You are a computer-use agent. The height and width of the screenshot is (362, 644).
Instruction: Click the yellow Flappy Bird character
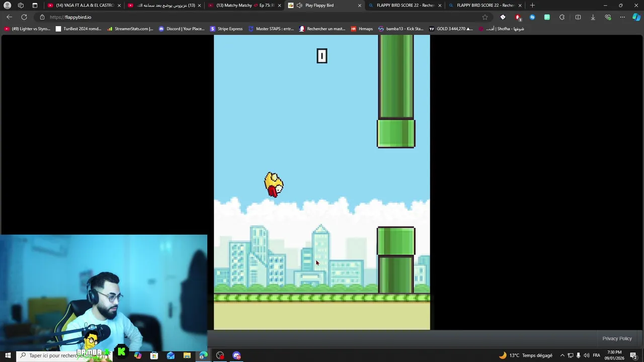click(x=274, y=185)
